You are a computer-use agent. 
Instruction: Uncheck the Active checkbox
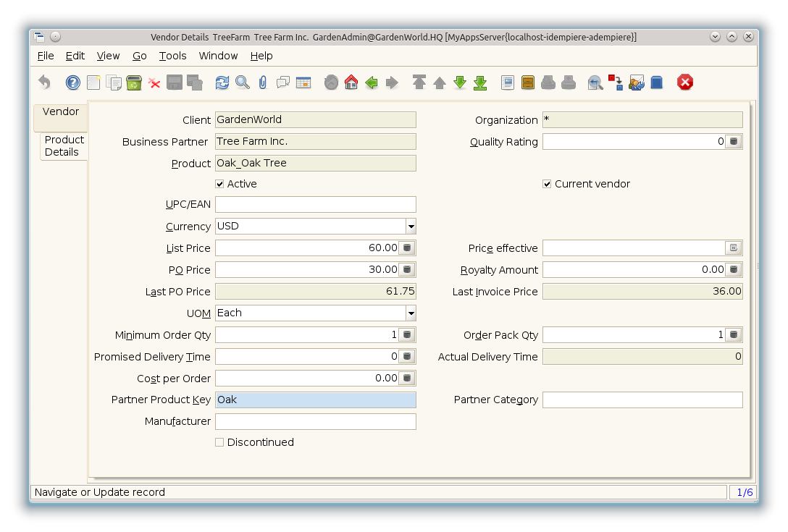tap(220, 184)
